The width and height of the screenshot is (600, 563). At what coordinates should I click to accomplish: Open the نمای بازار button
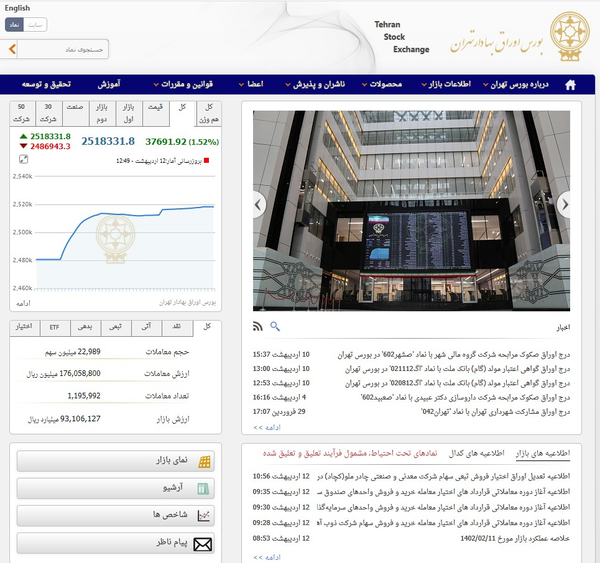click(116, 461)
